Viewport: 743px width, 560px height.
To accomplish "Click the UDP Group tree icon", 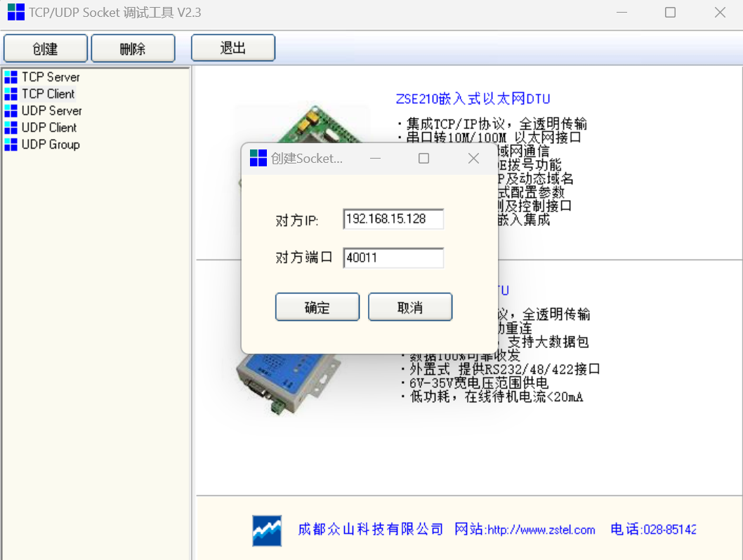I will point(11,145).
